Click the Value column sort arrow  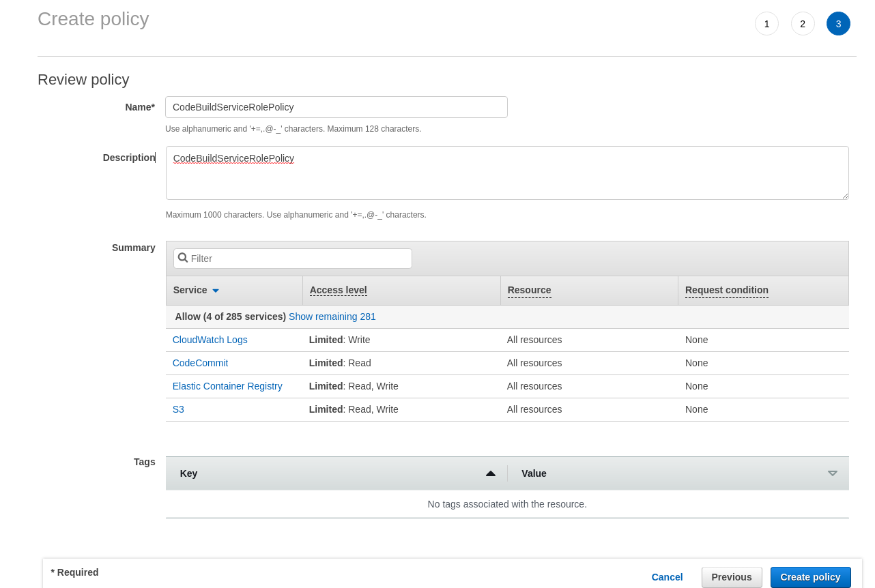832,473
